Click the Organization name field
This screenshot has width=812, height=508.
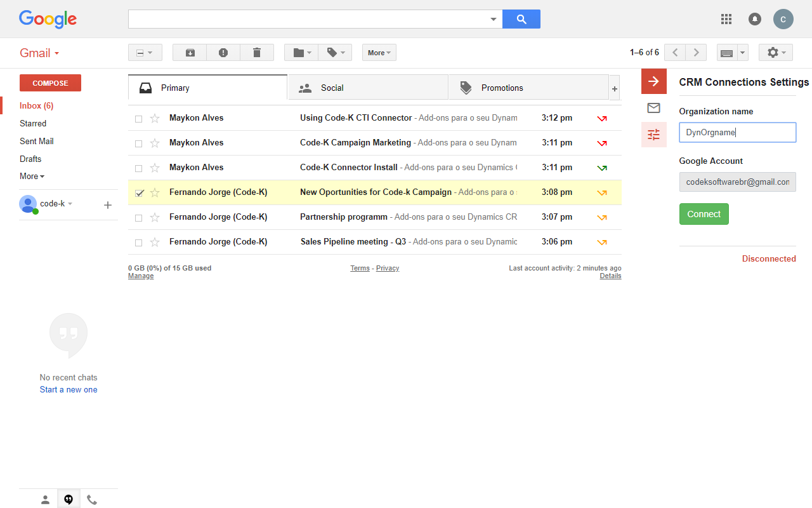[x=738, y=133]
